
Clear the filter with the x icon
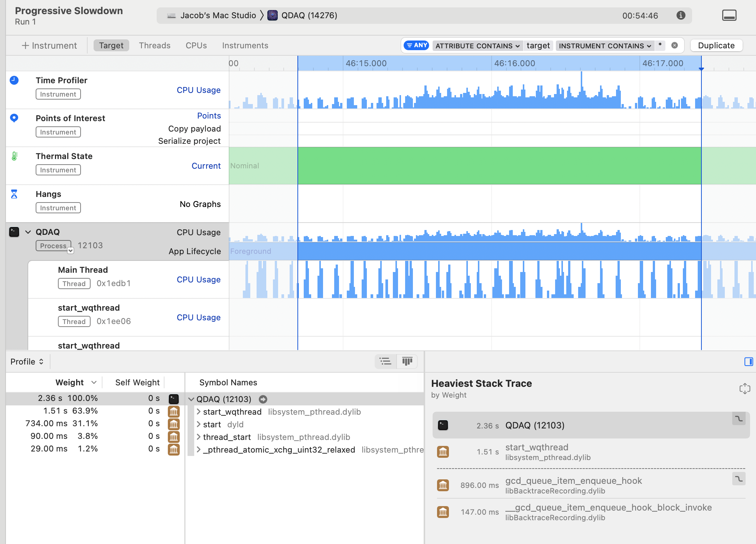675,45
